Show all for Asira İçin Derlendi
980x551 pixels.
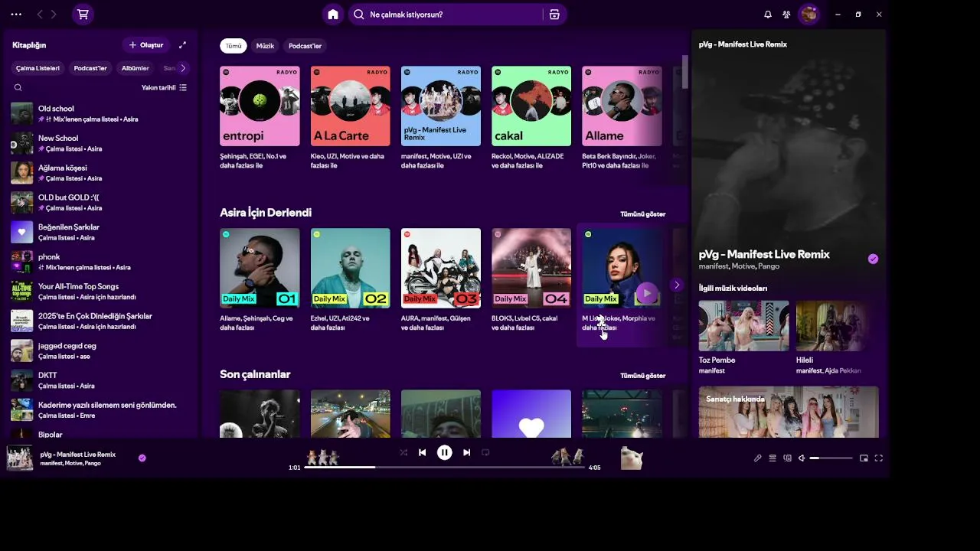click(642, 214)
